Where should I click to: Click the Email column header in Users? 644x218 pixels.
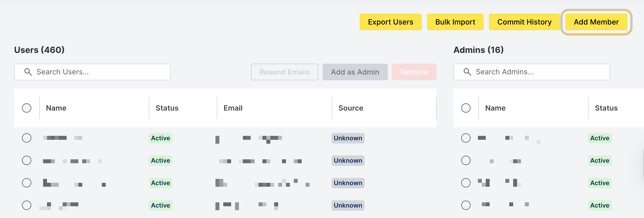[x=233, y=108]
